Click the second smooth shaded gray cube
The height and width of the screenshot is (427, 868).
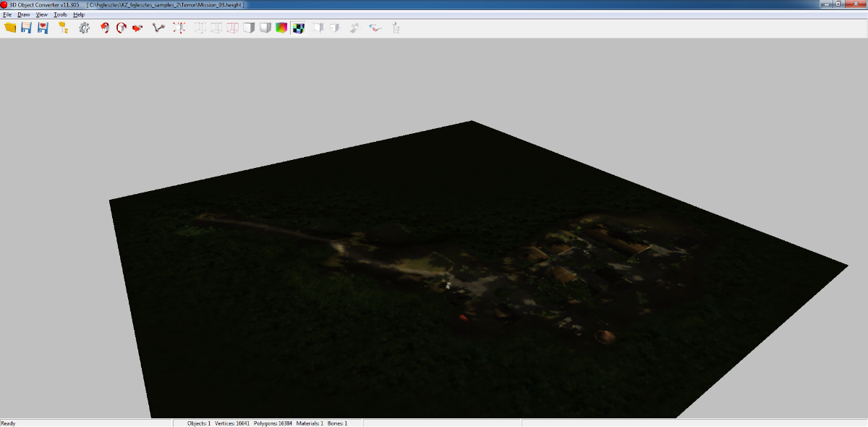click(265, 28)
